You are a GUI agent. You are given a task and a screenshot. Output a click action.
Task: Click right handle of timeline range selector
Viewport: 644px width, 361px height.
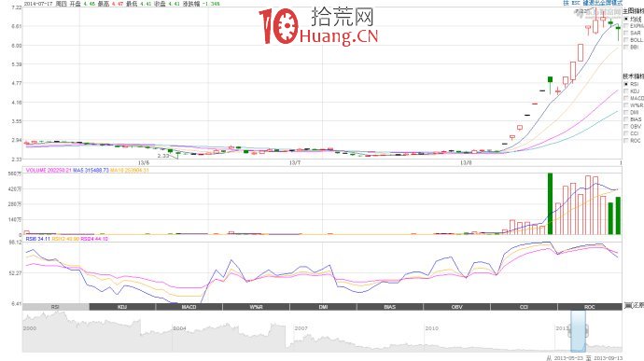point(587,330)
